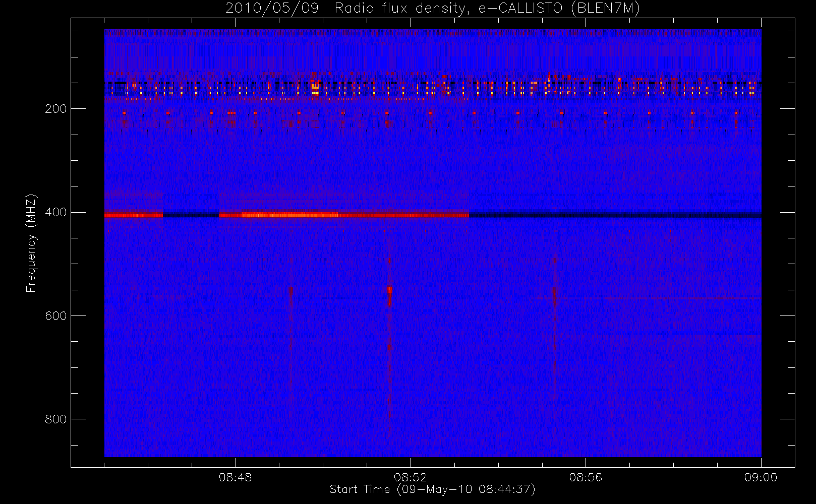Click the 800 frequency tick label
The width and height of the screenshot is (816, 504).
point(55,419)
